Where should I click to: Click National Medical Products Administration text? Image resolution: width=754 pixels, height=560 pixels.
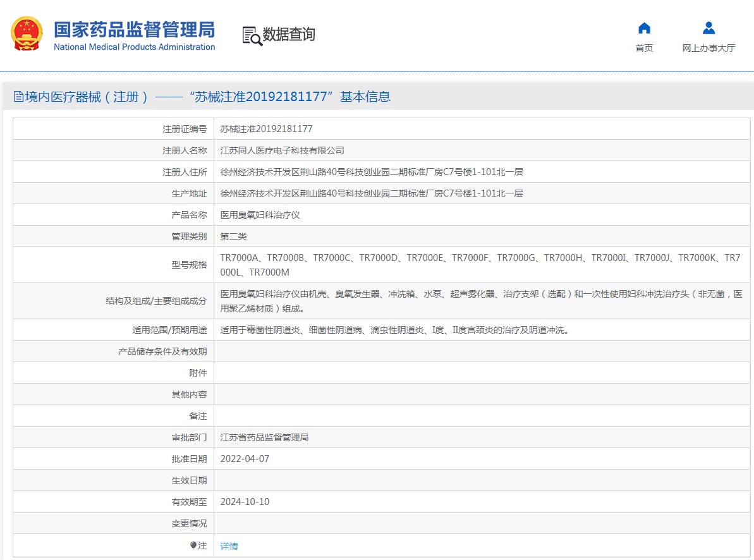click(134, 47)
